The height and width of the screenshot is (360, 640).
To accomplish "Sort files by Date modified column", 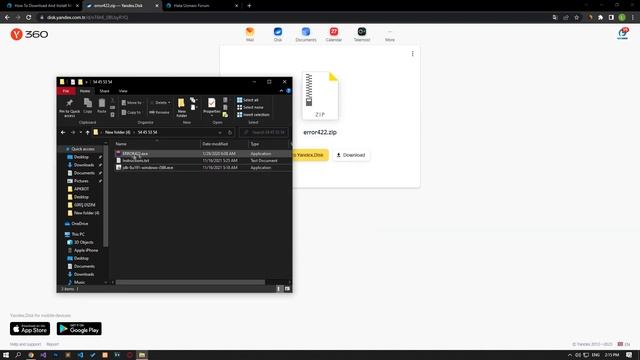I will pos(224,144).
